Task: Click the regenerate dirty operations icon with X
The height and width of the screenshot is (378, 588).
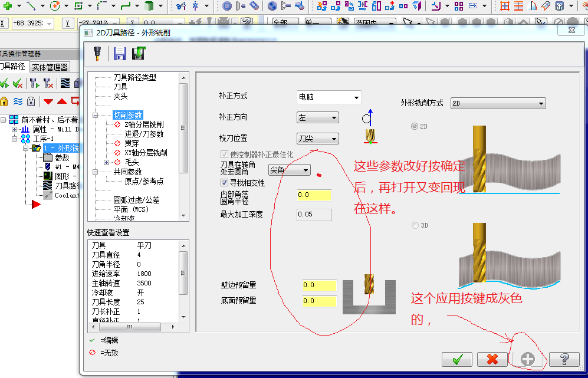Action: coord(48,83)
